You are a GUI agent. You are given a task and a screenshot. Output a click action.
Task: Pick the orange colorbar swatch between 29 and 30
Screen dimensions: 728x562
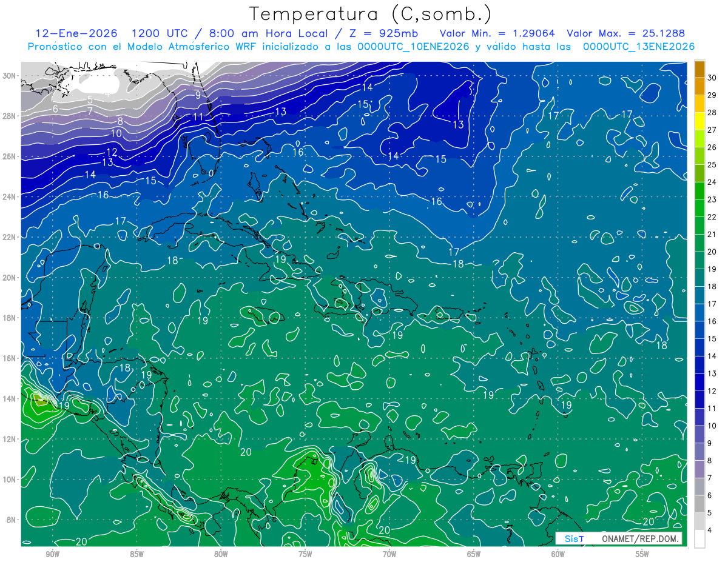pyautogui.click(x=699, y=86)
